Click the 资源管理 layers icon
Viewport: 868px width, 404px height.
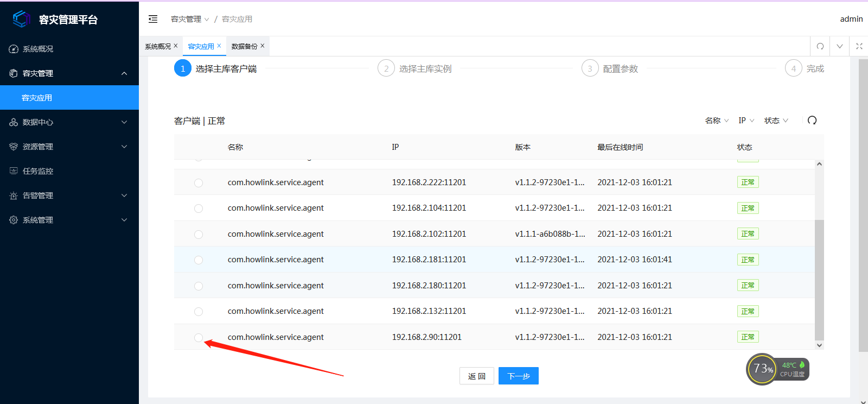[x=14, y=147]
